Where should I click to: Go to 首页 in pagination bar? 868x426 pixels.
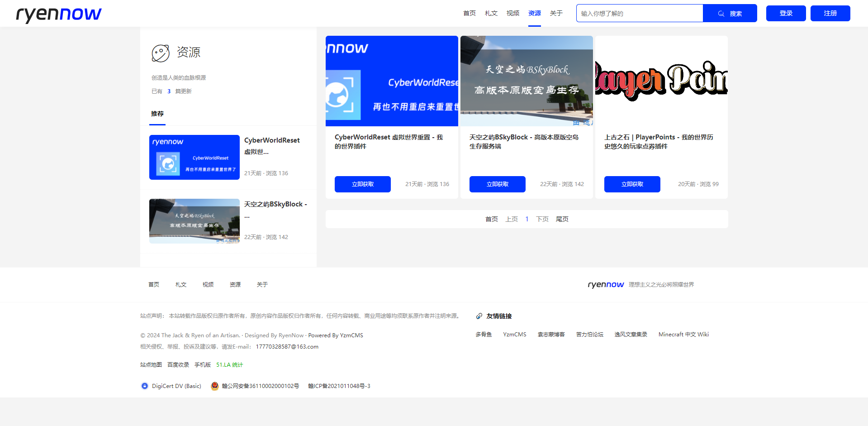pyautogui.click(x=492, y=219)
